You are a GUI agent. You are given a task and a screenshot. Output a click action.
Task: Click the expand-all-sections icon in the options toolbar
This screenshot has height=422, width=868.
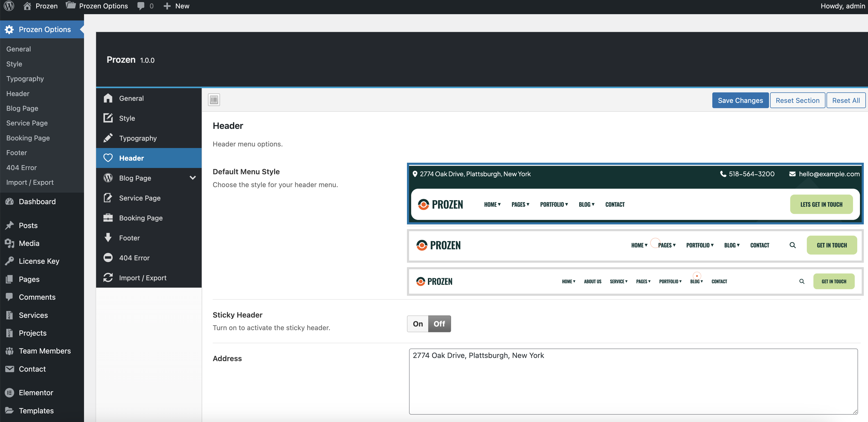click(x=214, y=100)
